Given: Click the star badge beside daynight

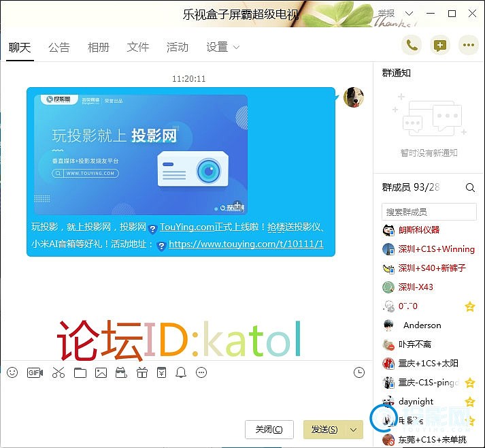Looking at the screenshot, I should pyautogui.click(x=470, y=402).
